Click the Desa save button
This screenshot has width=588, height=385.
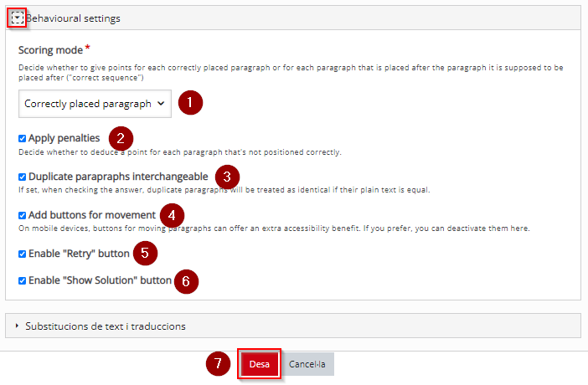[259, 364]
